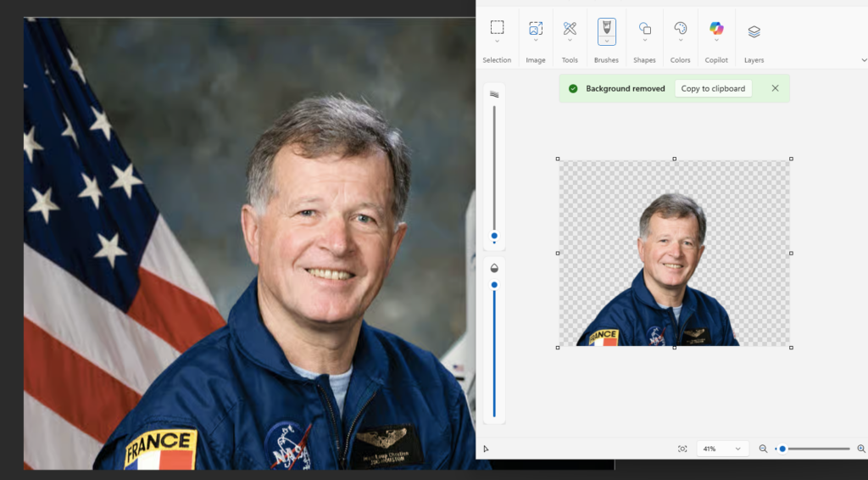The height and width of the screenshot is (480, 868).
Task: Open the Colors palette icon
Action: pyautogui.click(x=680, y=28)
